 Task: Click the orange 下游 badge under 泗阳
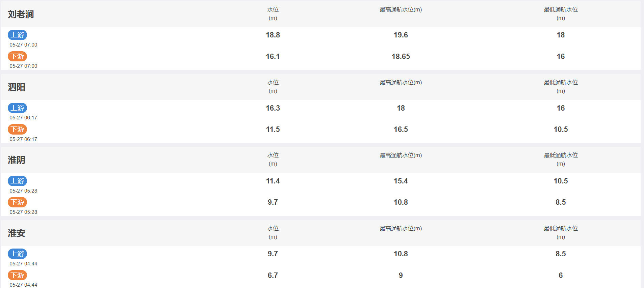(18, 129)
